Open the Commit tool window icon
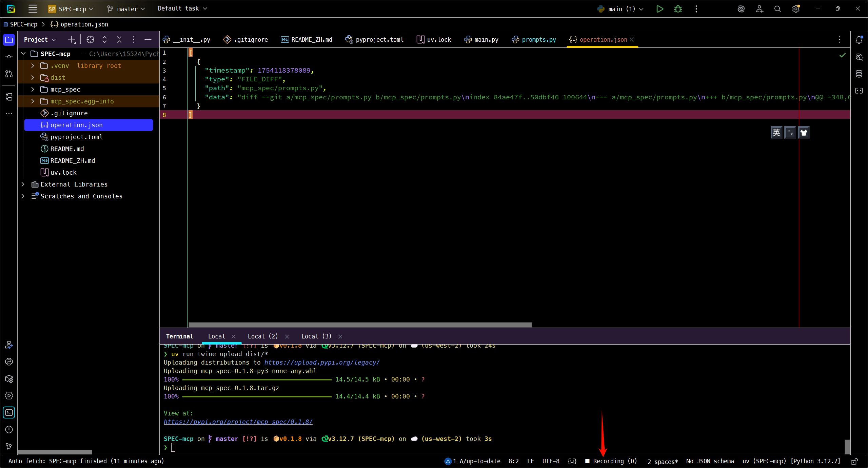Image resolution: width=868 pixels, height=468 pixels. 9,57
